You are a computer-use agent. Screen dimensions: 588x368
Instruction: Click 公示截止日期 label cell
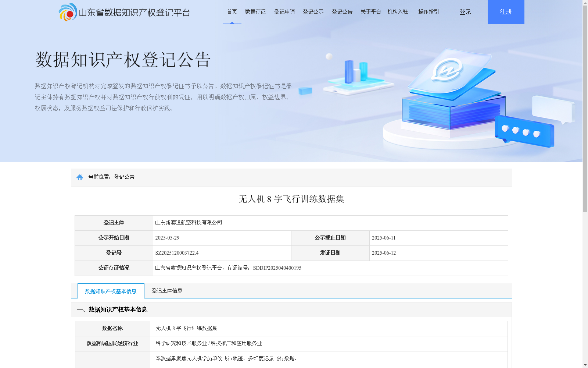(330, 238)
